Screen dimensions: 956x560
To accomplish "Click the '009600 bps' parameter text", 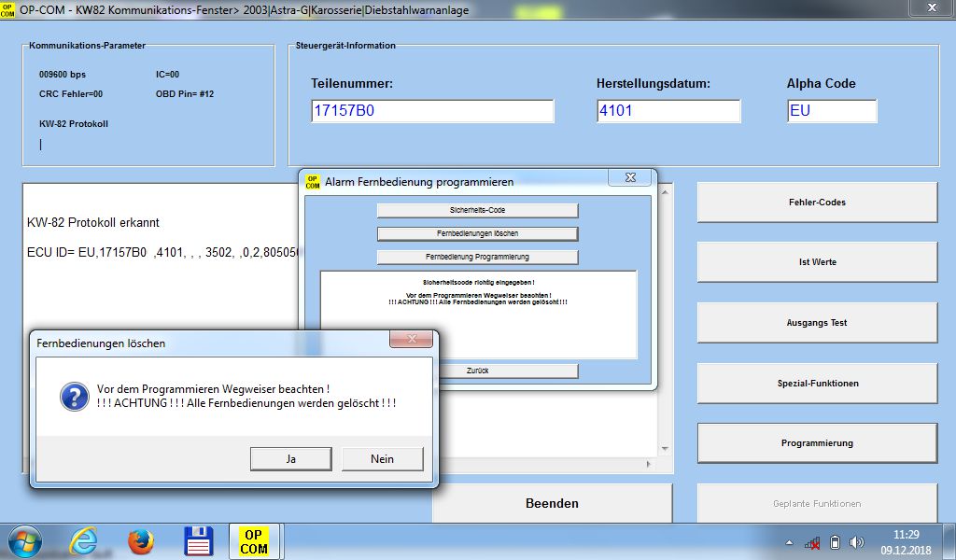I will (x=63, y=75).
